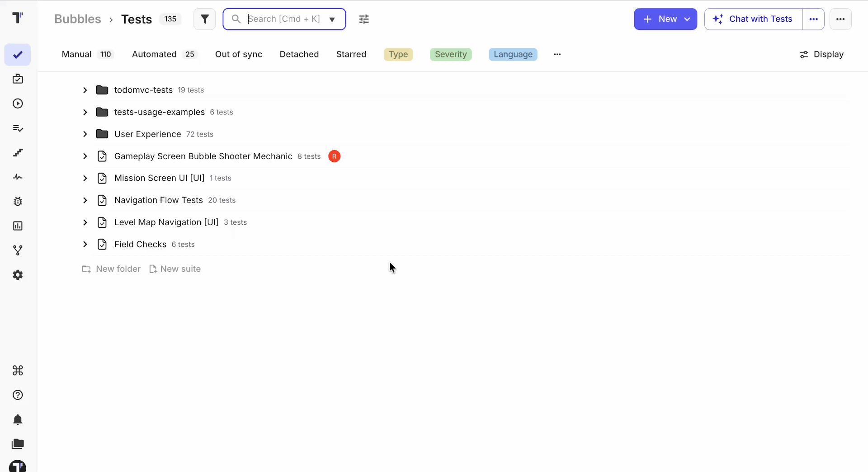
Task: Expand the todomvc-tests folder
Action: [x=85, y=90]
